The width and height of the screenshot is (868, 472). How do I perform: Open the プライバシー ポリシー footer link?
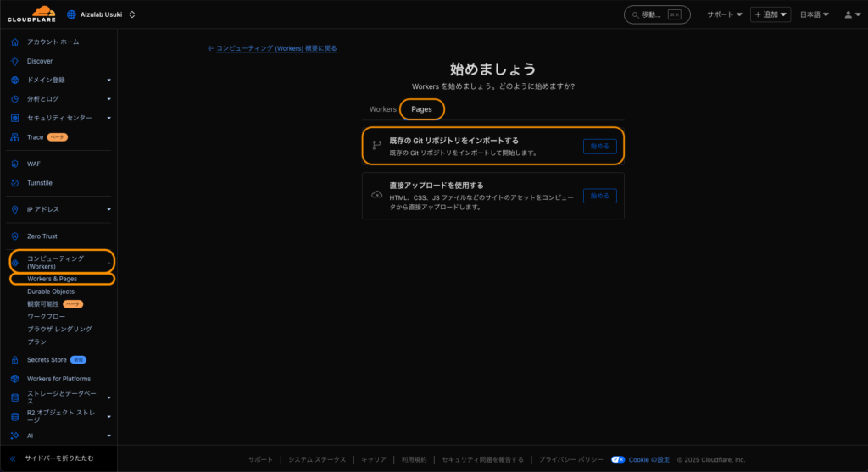point(570,460)
